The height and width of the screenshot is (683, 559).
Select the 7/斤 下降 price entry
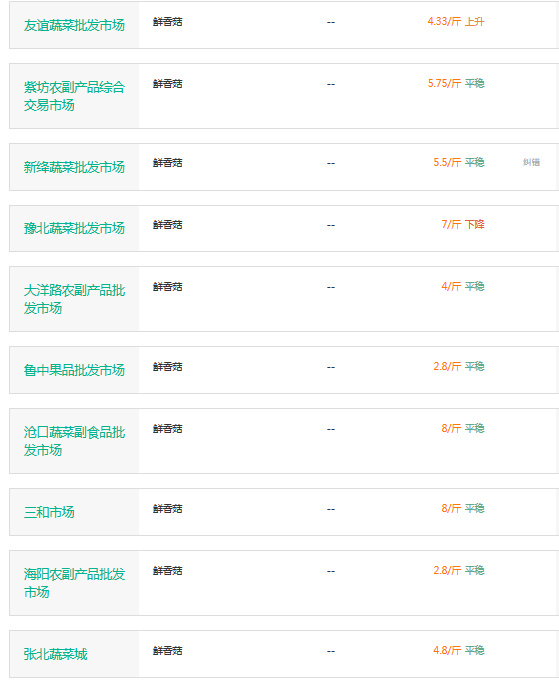[x=463, y=224]
